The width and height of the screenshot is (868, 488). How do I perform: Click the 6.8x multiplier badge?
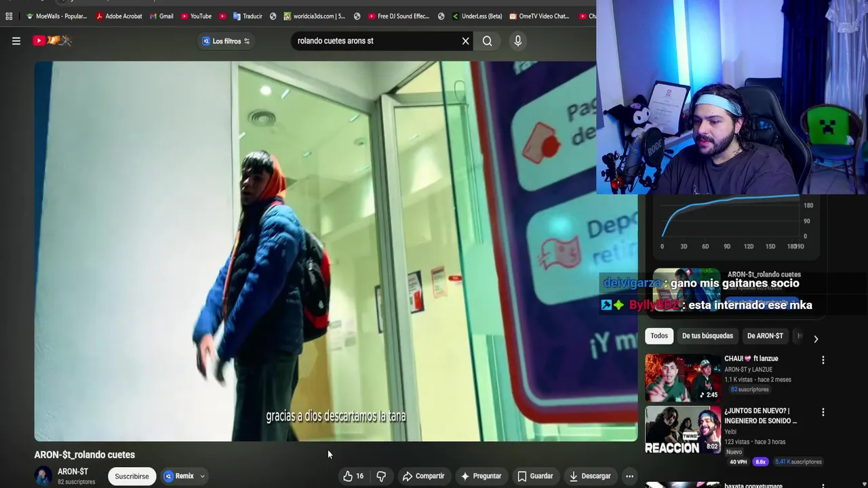(x=761, y=462)
